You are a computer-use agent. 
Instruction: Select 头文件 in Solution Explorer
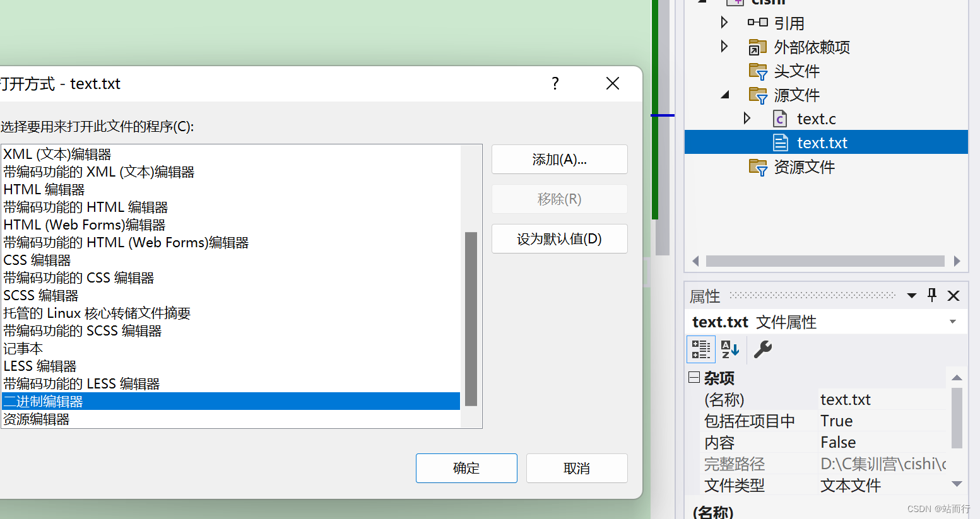coord(796,71)
